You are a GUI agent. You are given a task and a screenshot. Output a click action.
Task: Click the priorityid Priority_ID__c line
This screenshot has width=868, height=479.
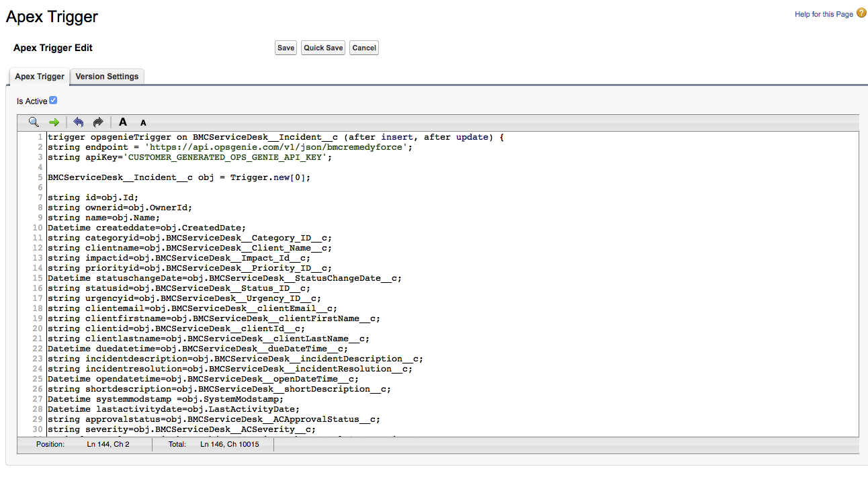(x=190, y=268)
